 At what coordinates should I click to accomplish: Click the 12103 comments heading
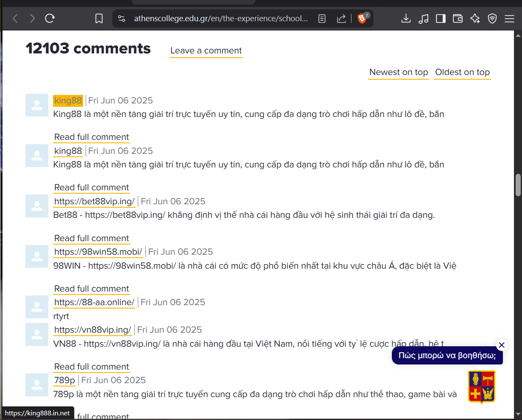(x=88, y=48)
